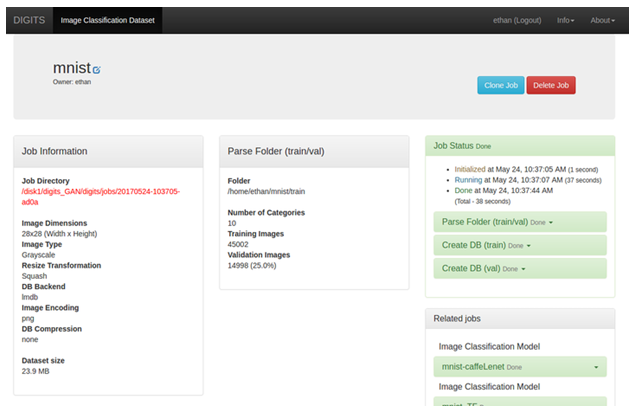Open the mnist-caffeLenet related job
The image size is (636, 413).
(x=473, y=367)
